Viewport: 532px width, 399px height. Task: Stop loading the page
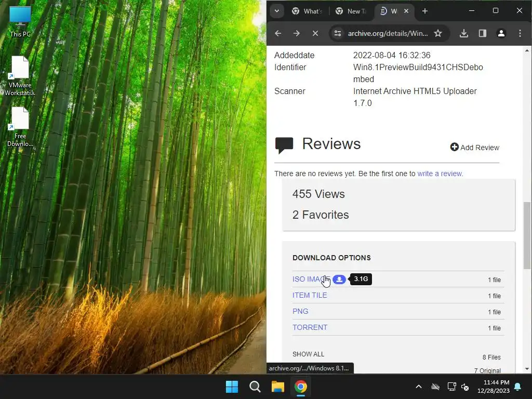click(x=315, y=33)
